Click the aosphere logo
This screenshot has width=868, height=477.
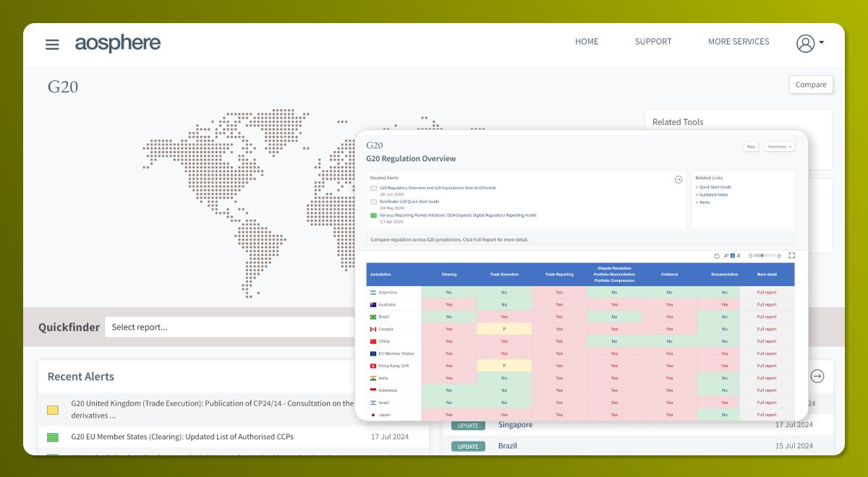pos(118,43)
